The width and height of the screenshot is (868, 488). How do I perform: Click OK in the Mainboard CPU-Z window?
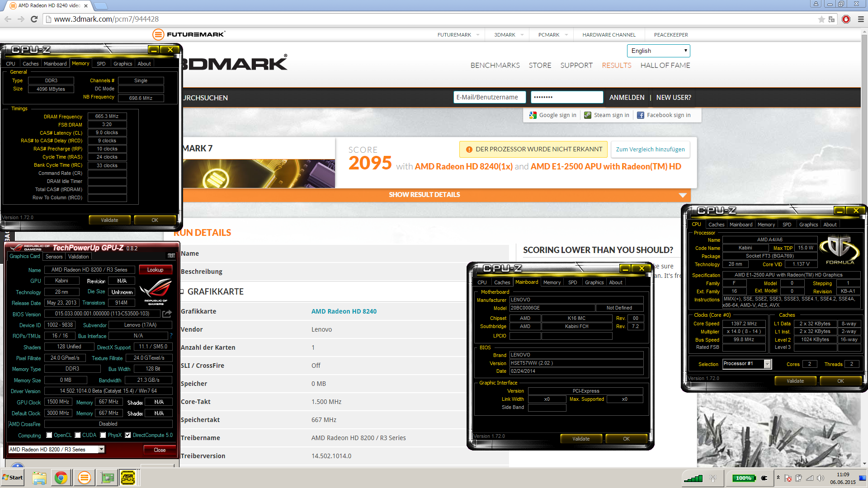626,439
